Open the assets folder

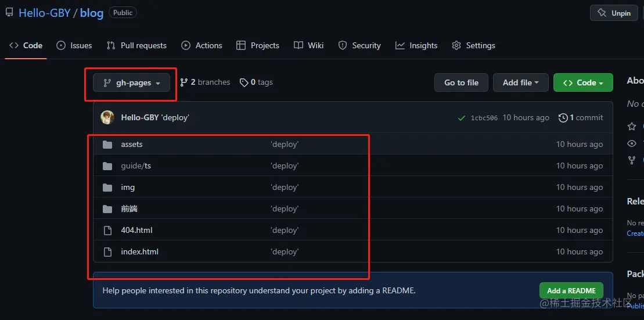pyautogui.click(x=132, y=144)
